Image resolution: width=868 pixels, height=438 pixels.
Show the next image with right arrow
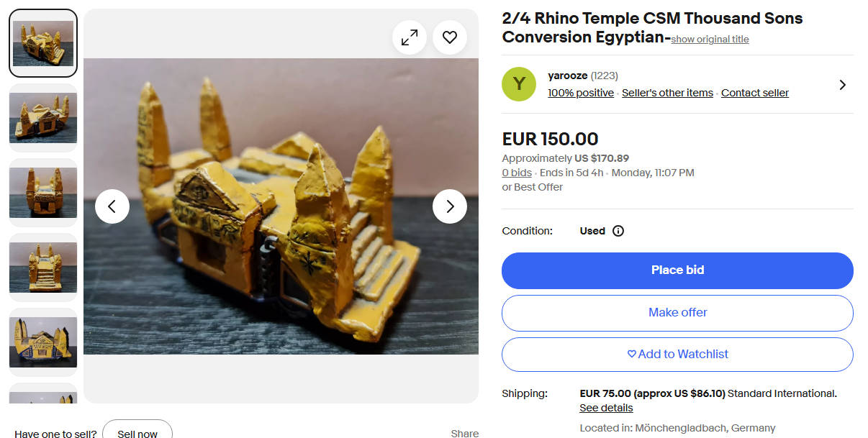tap(450, 206)
